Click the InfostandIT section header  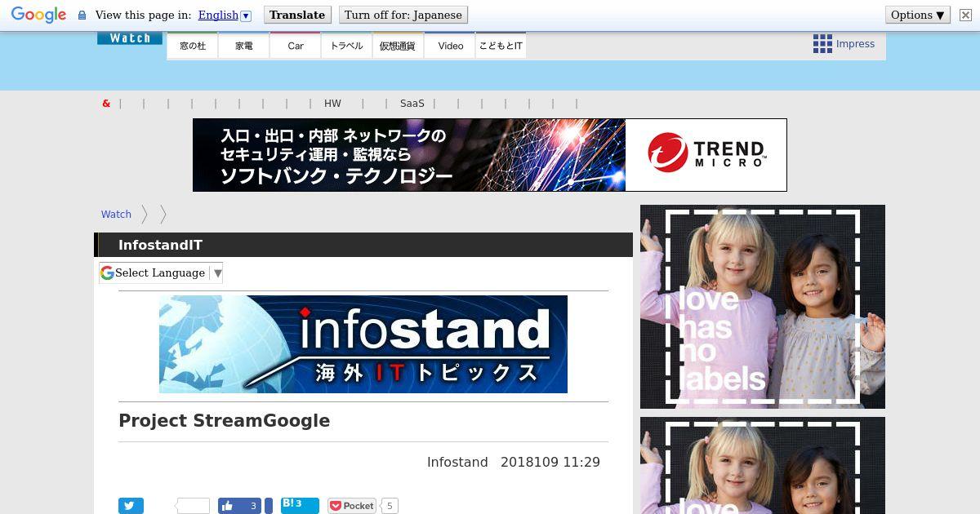click(363, 245)
